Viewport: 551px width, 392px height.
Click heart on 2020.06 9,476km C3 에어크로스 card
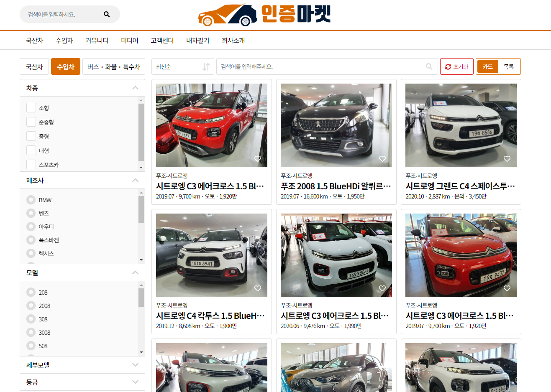pos(382,288)
